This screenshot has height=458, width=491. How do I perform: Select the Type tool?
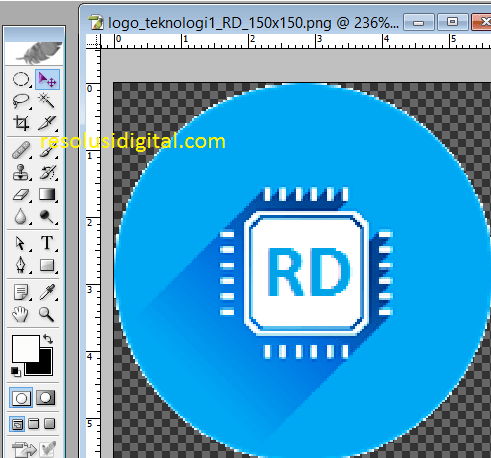click(47, 243)
